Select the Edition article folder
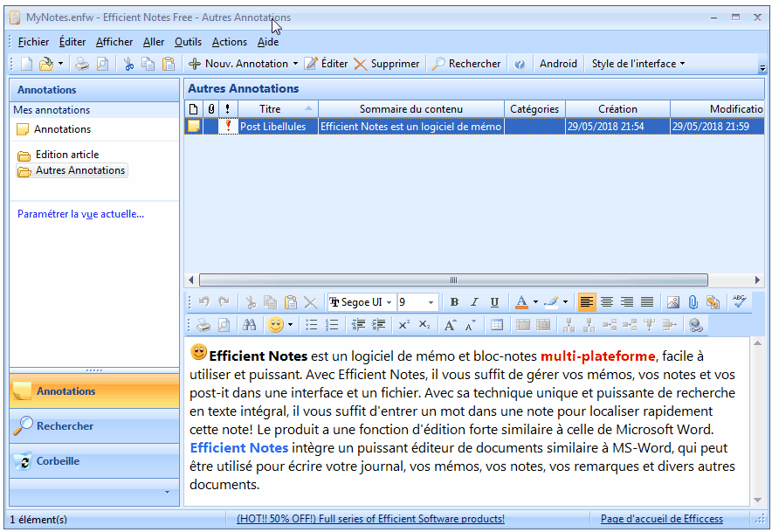Image resolution: width=772 pixels, height=532 pixels. coord(59,155)
